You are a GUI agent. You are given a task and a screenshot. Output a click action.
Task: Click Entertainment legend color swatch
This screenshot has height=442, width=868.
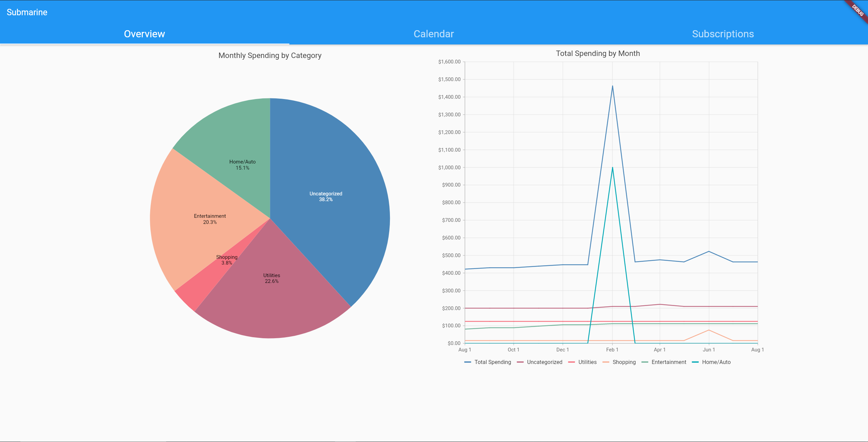tap(645, 362)
